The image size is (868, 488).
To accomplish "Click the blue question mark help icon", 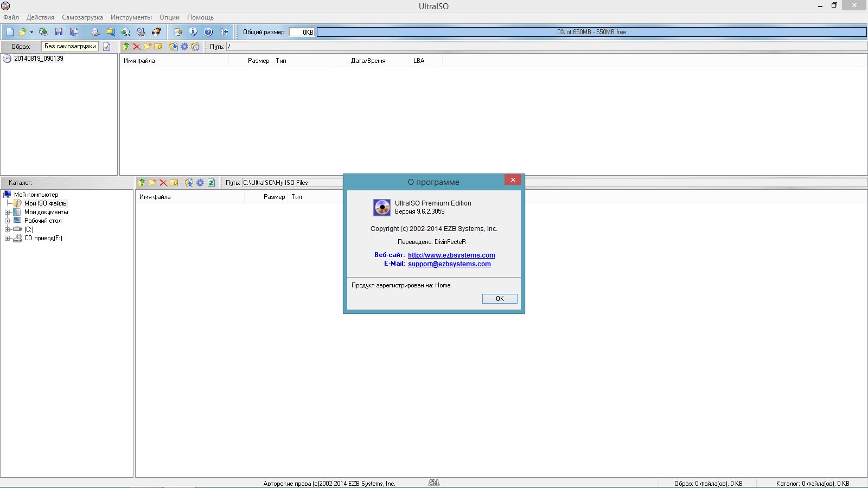I will (x=208, y=32).
